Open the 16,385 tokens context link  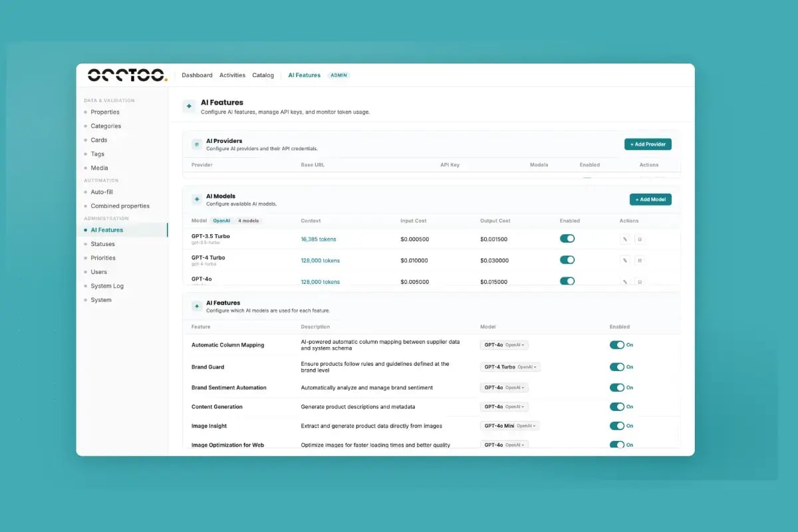319,239
